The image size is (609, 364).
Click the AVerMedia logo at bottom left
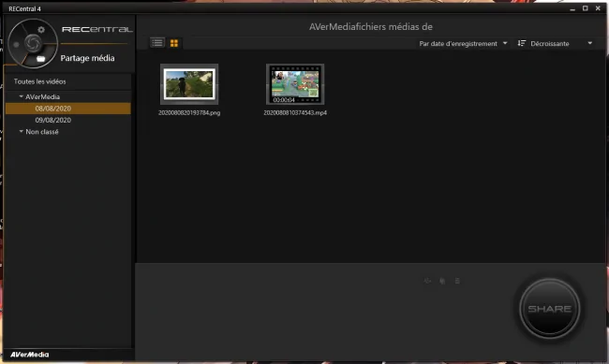30,355
